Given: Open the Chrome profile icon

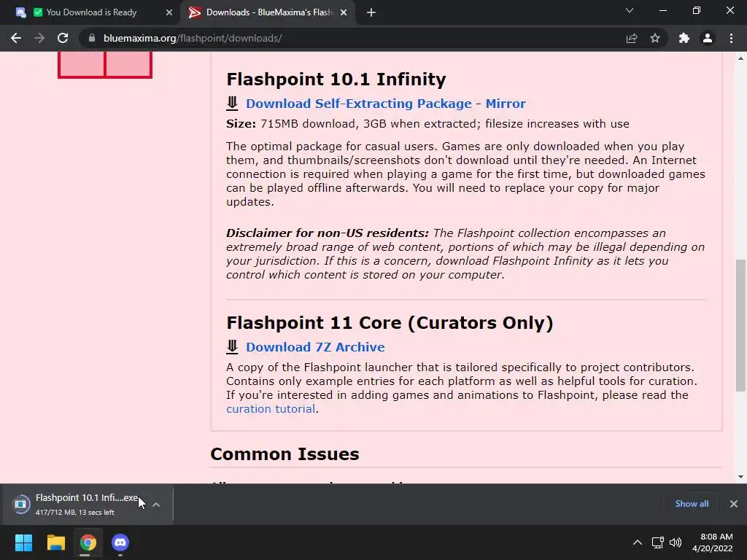Looking at the screenshot, I should pos(708,38).
